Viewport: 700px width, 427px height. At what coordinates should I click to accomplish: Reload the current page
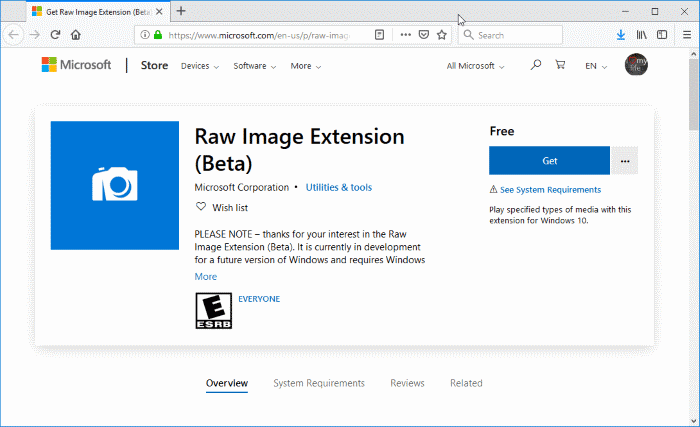(55, 35)
